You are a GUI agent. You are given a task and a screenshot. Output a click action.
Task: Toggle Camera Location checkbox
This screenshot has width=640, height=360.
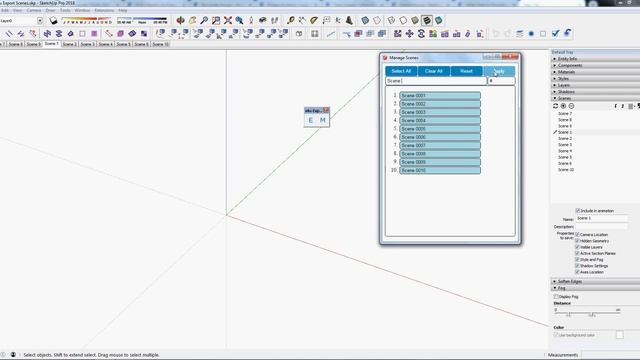(x=578, y=235)
